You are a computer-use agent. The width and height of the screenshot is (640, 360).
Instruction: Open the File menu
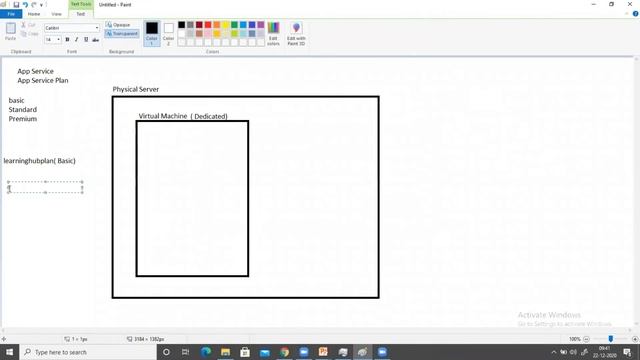pos(11,14)
